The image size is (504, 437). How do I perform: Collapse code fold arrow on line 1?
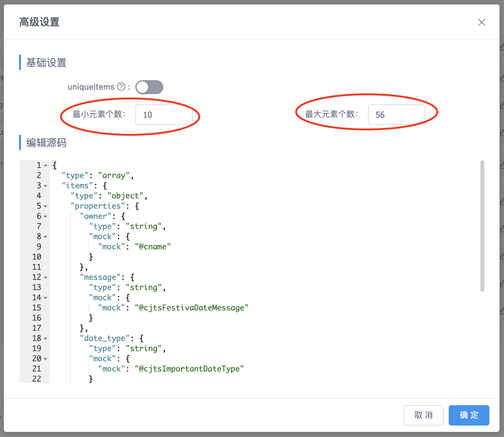[x=45, y=165]
